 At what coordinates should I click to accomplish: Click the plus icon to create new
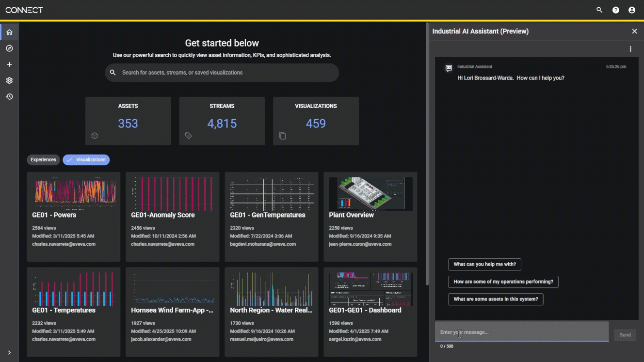coord(9,64)
